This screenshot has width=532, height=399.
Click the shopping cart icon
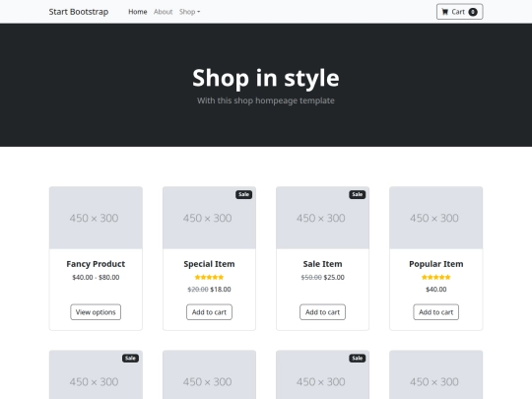point(444,12)
